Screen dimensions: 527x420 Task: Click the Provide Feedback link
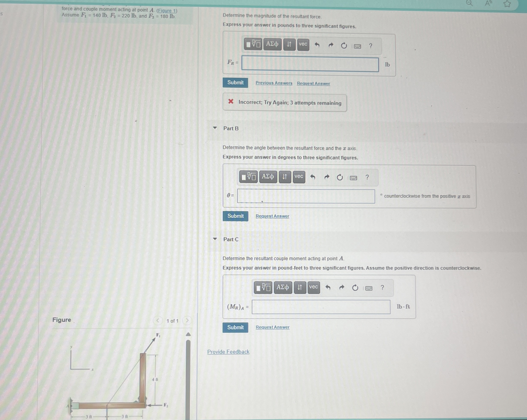click(228, 352)
